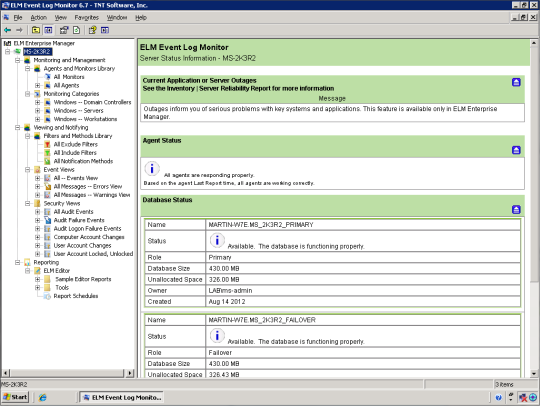
Task: Click the Back arrow toolbar icon
Action: 8,30
